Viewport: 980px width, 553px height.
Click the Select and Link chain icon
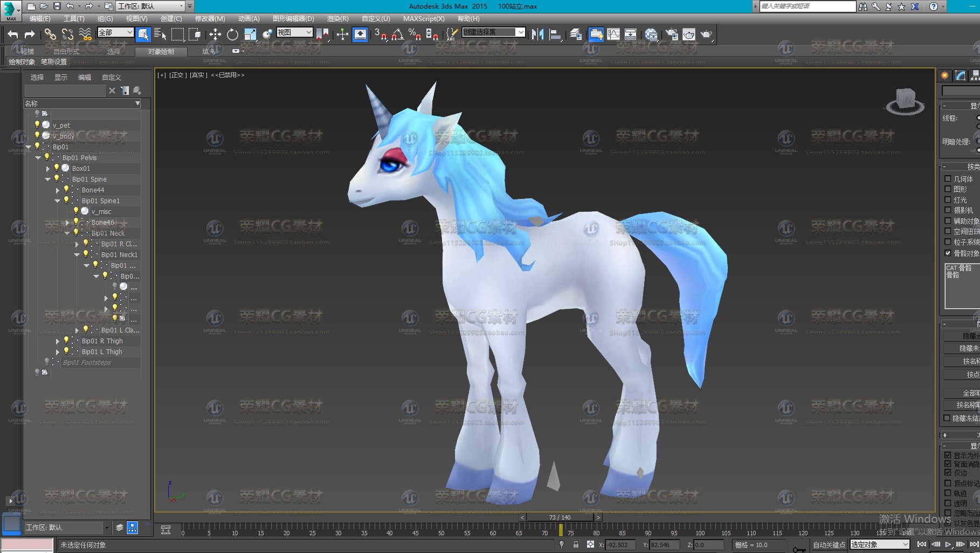[x=50, y=34]
